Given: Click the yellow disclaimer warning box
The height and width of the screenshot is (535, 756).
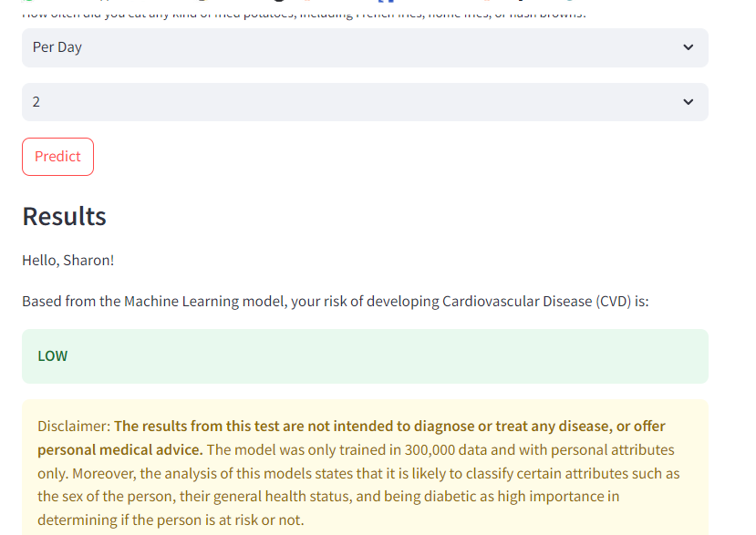Looking at the screenshot, I should click(x=365, y=467).
